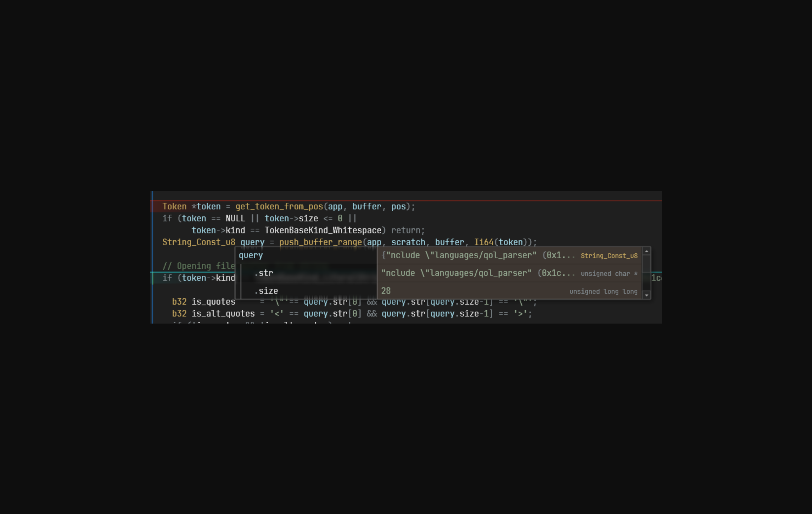Image resolution: width=812 pixels, height=514 pixels.
Task: Click the query struct value starting with '{"nclude'
Action: 478,255
